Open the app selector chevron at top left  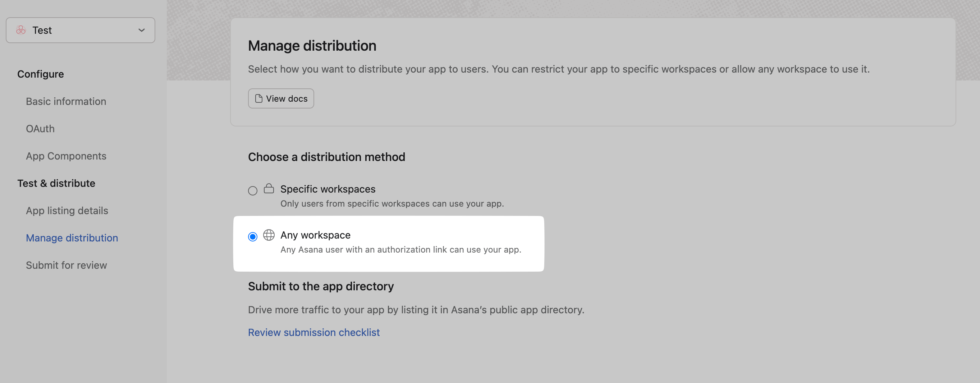142,30
